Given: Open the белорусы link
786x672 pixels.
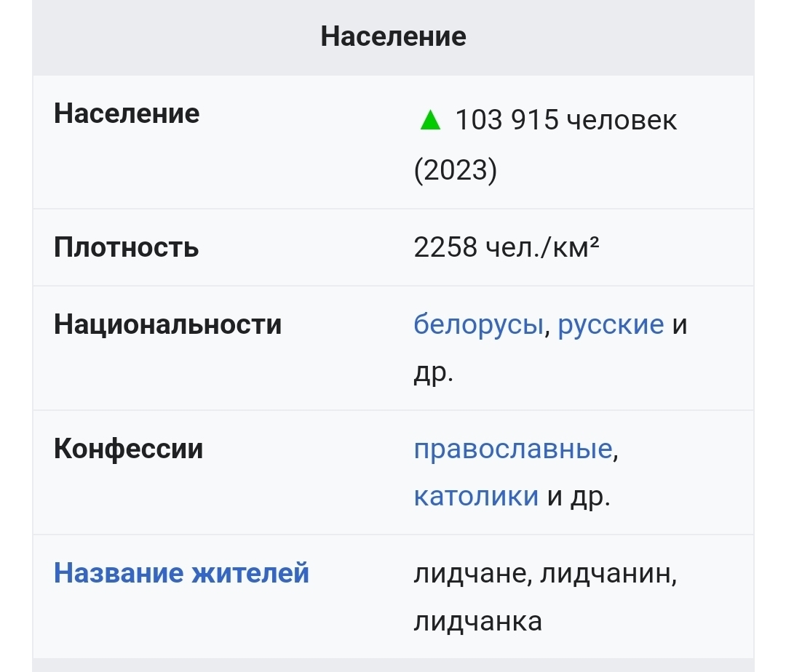Looking at the screenshot, I should point(478,324).
